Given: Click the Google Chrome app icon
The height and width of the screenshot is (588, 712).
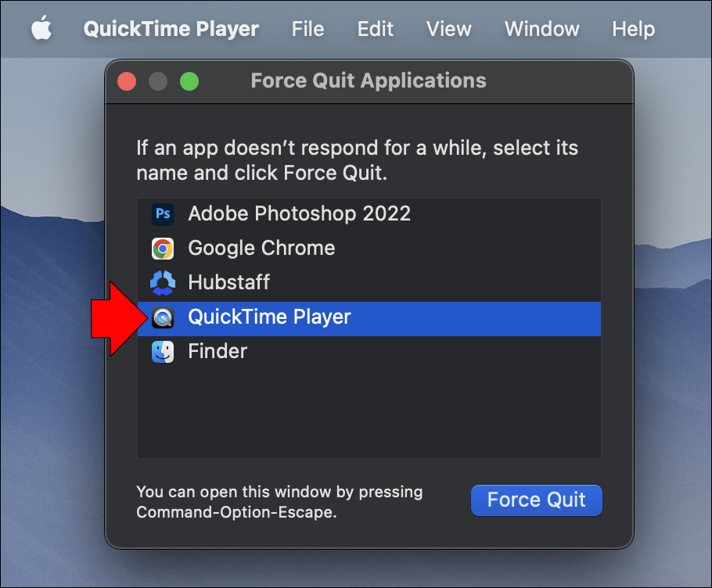Looking at the screenshot, I should (x=163, y=248).
